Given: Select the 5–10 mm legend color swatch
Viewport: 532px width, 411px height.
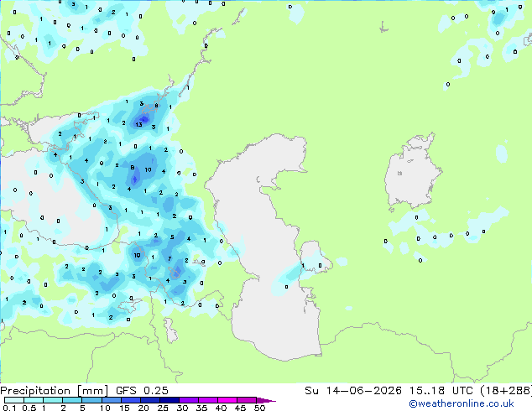Looking at the screenshot, I should (91, 400).
